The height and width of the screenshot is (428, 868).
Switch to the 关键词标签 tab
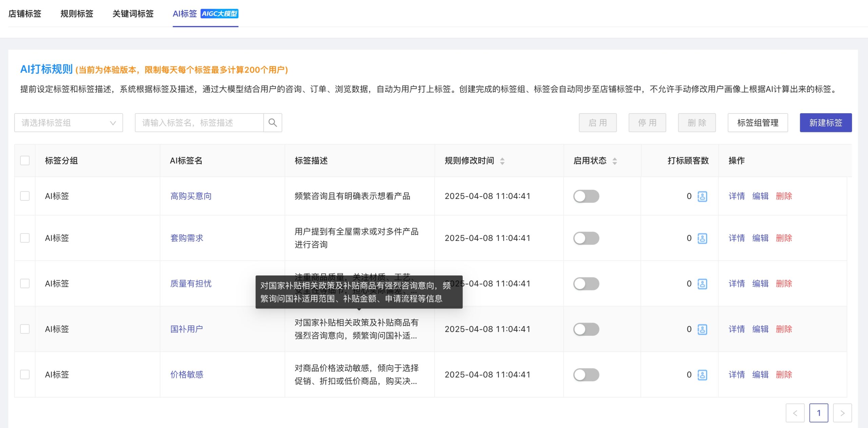pyautogui.click(x=133, y=14)
